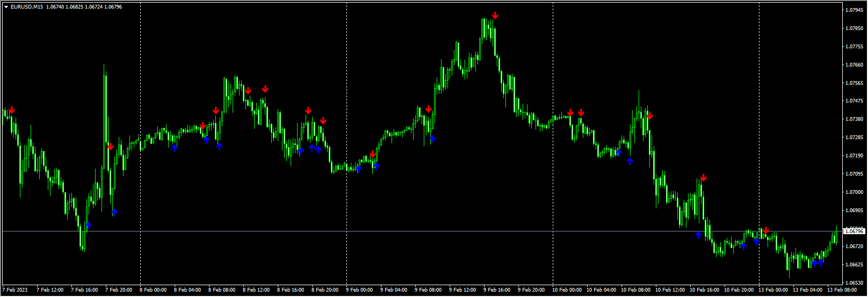Click the 13 Feb 00:00 time label

tap(773, 290)
